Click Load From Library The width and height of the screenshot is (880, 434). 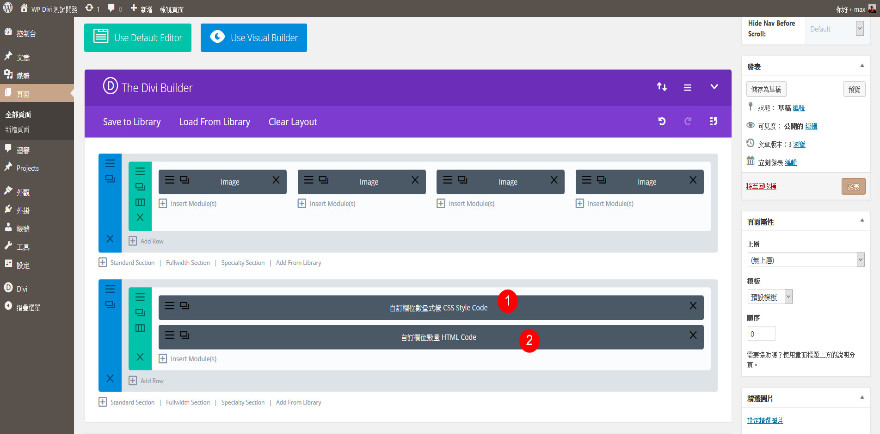(214, 122)
